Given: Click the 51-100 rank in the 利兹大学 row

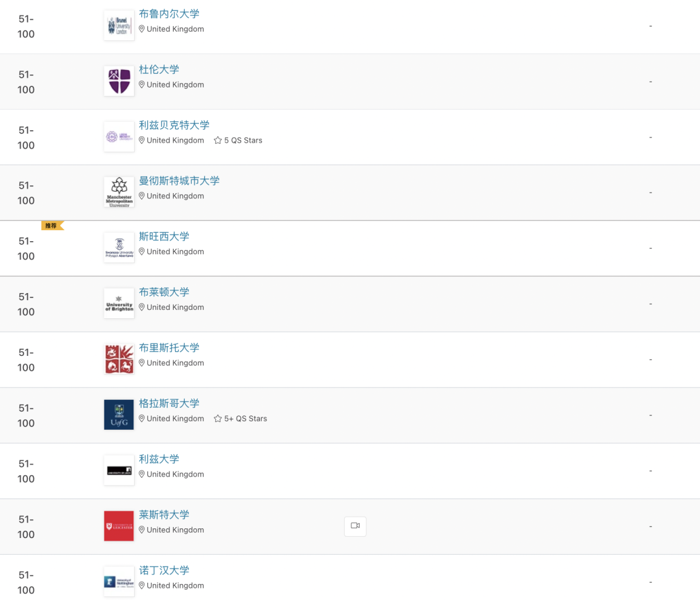Looking at the screenshot, I should click(x=26, y=471).
